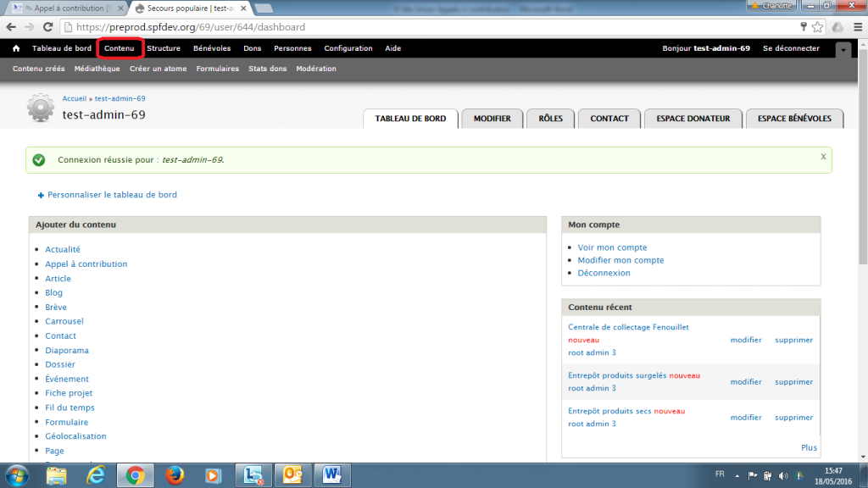This screenshot has width=868, height=488.
Task: Open the Contenu menu
Action: (120, 48)
